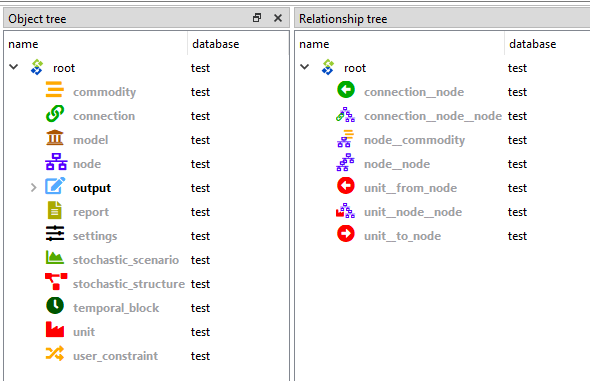Click the model building icon

pos(55,138)
